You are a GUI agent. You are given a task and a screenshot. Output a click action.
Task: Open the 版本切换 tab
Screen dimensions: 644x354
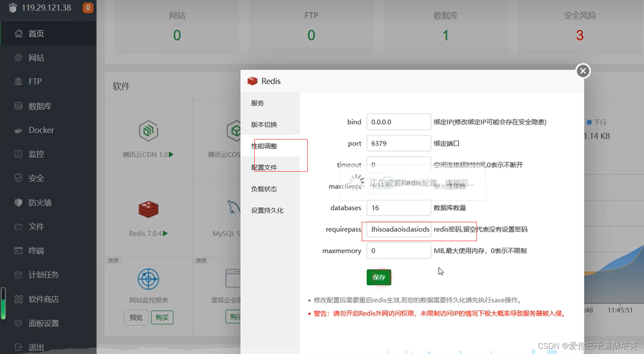(x=270, y=124)
